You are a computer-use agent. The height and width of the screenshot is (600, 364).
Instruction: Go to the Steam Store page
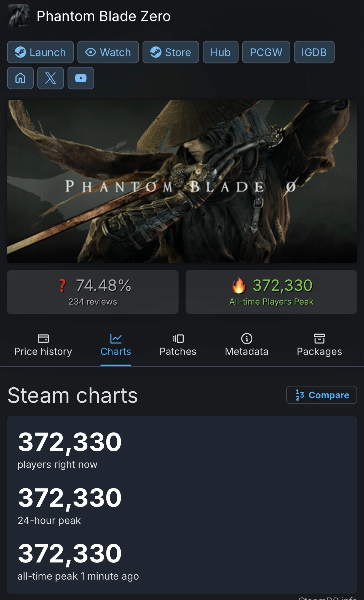tap(171, 52)
